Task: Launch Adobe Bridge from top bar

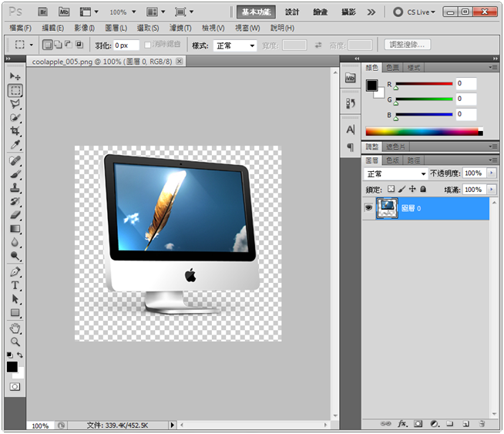Action: 42,12
